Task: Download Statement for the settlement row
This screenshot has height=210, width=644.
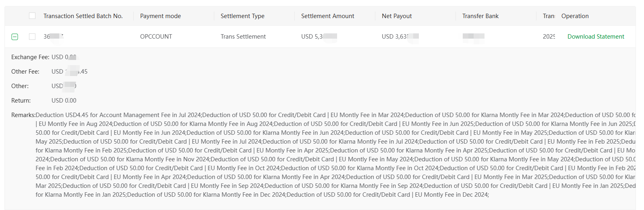Action: (x=596, y=37)
